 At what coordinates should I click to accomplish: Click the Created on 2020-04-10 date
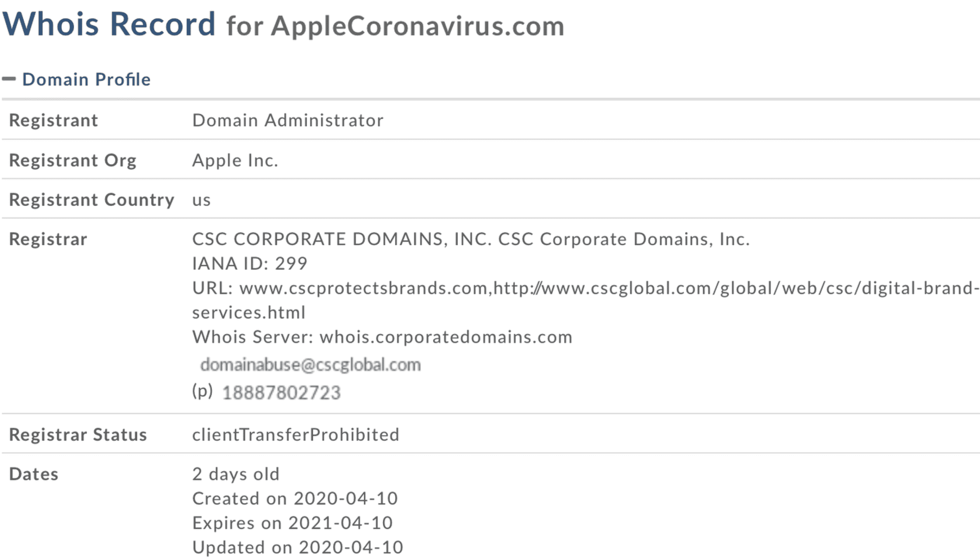pos(295,498)
